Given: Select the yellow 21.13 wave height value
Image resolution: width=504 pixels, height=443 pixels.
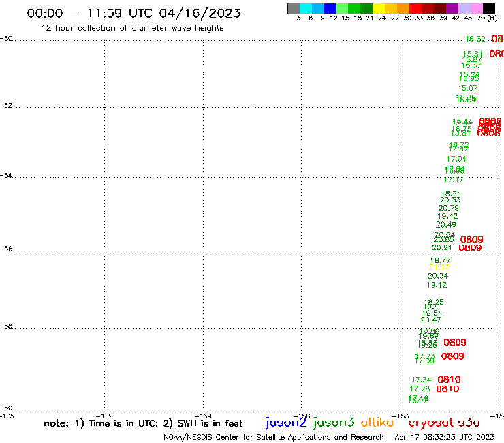Looking at the screenshot, I should (439, 267).
